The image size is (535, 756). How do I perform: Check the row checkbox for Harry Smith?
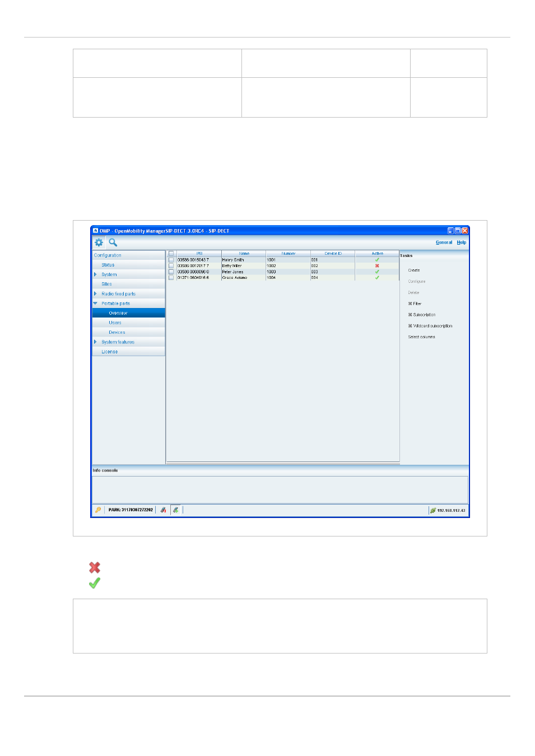pyautogui.click(x=171, y=260)
